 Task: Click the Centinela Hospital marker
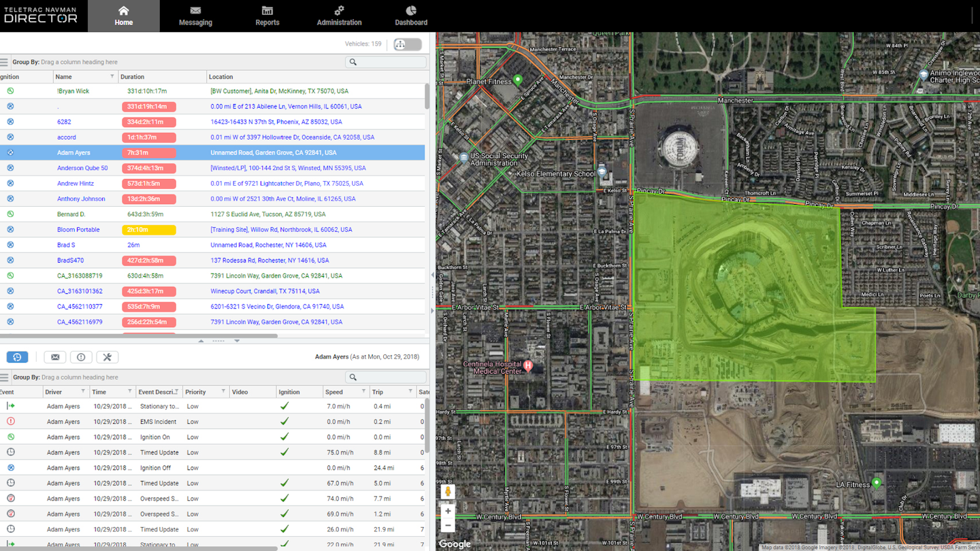528,367
